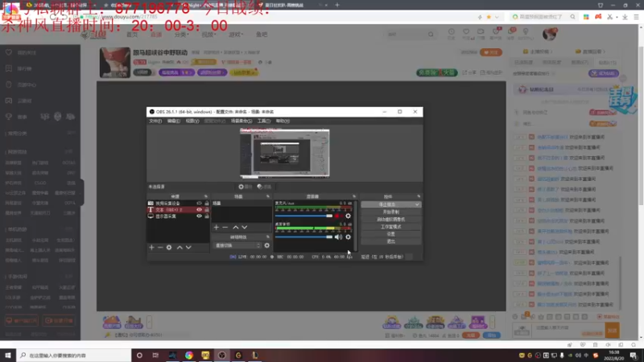Click the Douyu search magnifier icon

pyautogui.click(x=431, y=35)
